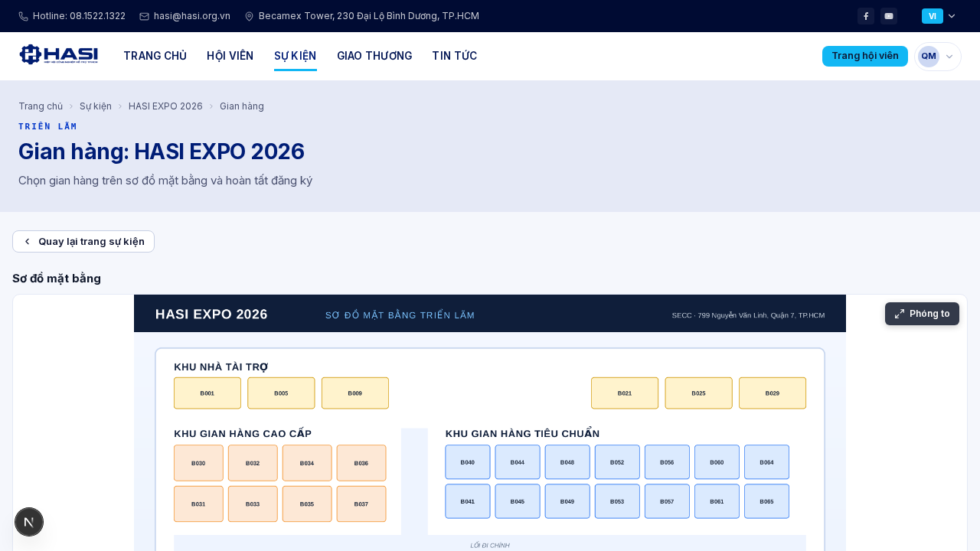Select standard booth B060

click(x=717, y=462)
